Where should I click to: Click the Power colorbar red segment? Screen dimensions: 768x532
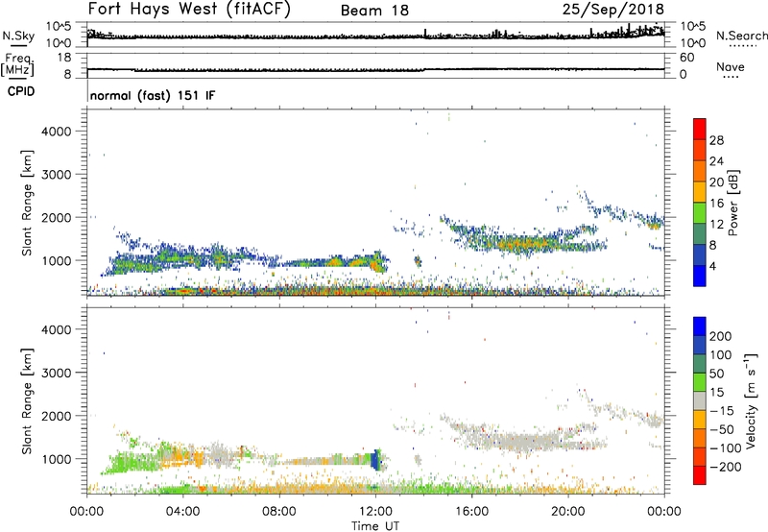700,129
